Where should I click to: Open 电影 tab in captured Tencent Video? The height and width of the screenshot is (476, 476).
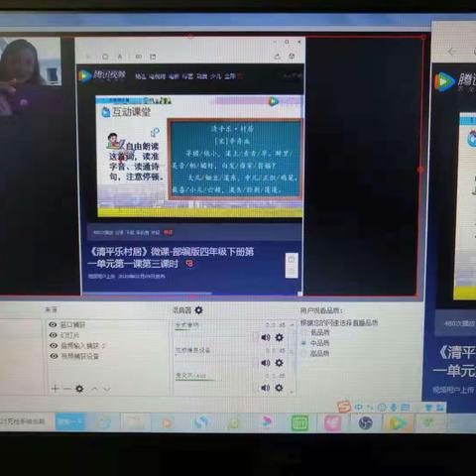[174, 76]
